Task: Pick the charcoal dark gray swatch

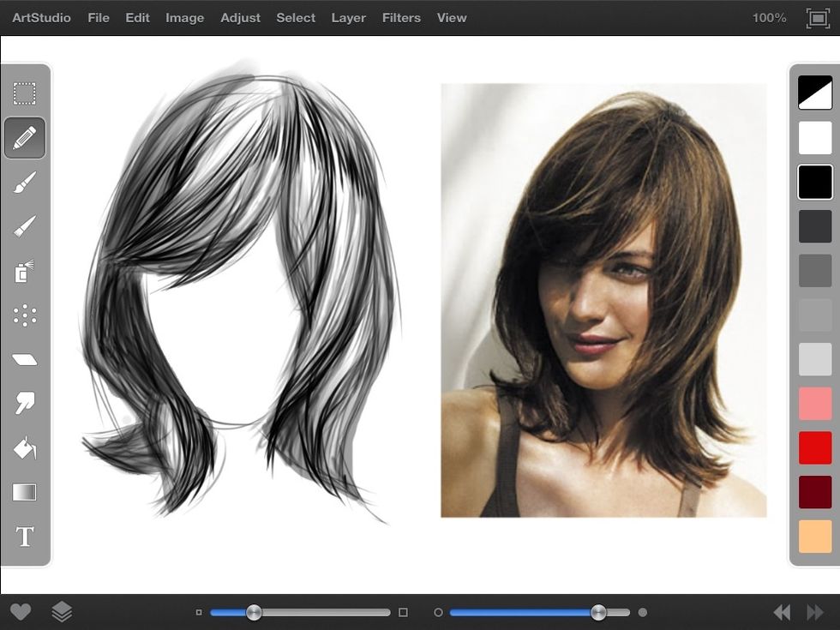Action: (815, 226)
